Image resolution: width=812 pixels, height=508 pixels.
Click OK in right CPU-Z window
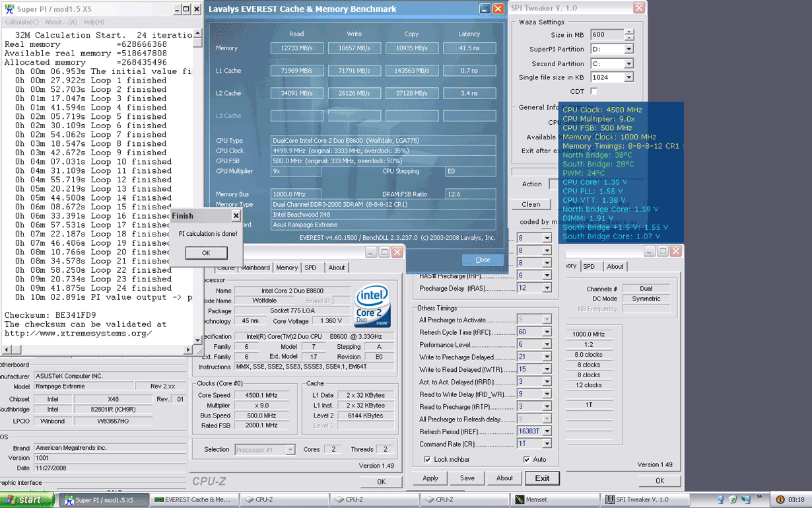coord(660,480)
